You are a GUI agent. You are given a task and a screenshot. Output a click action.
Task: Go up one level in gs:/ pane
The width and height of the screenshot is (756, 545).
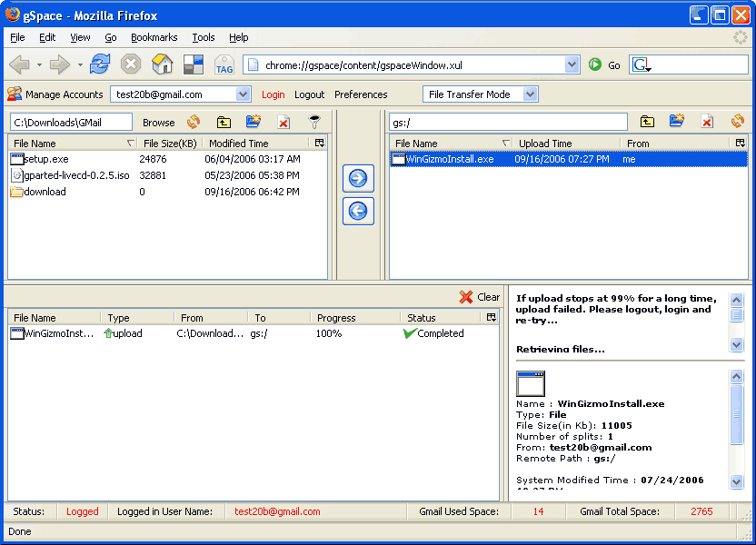[647, 122]
